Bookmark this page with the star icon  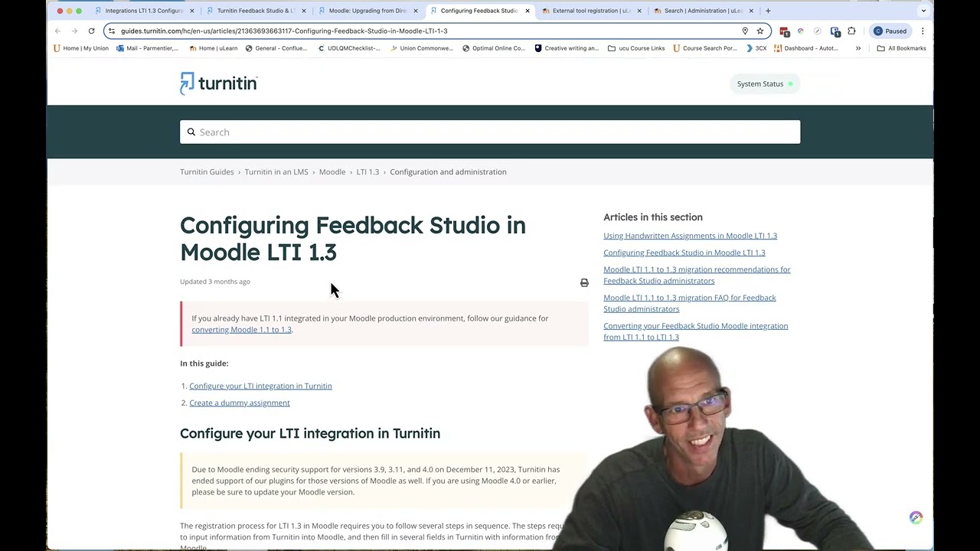(x=760, y=31)
